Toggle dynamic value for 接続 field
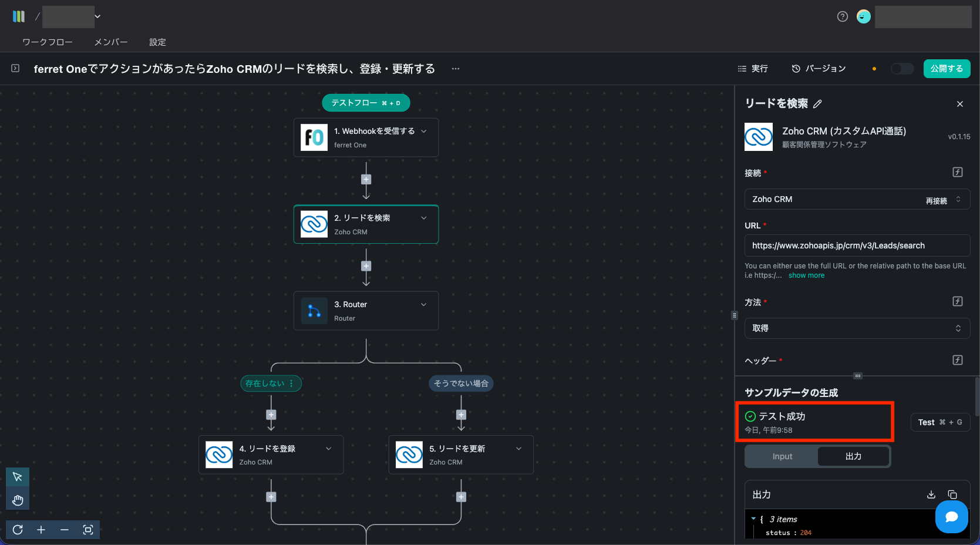 pos(957,172)
